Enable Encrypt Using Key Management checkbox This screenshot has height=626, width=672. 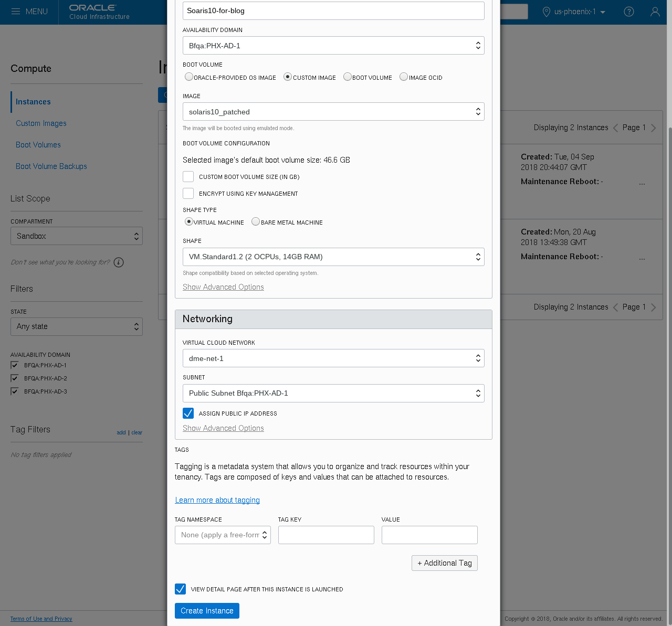[188, 194]
